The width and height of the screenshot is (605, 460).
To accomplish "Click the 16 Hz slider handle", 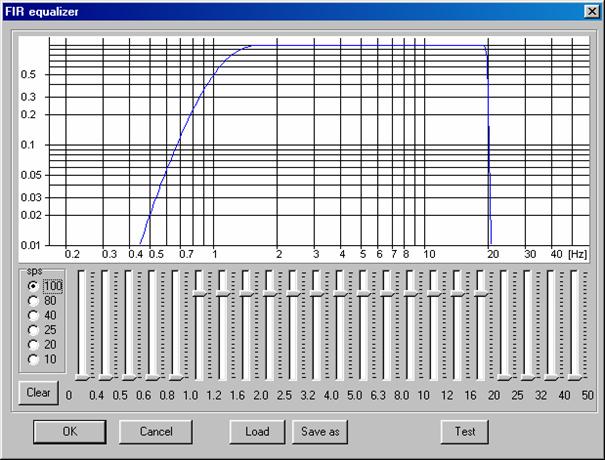I will coord(482,293).
